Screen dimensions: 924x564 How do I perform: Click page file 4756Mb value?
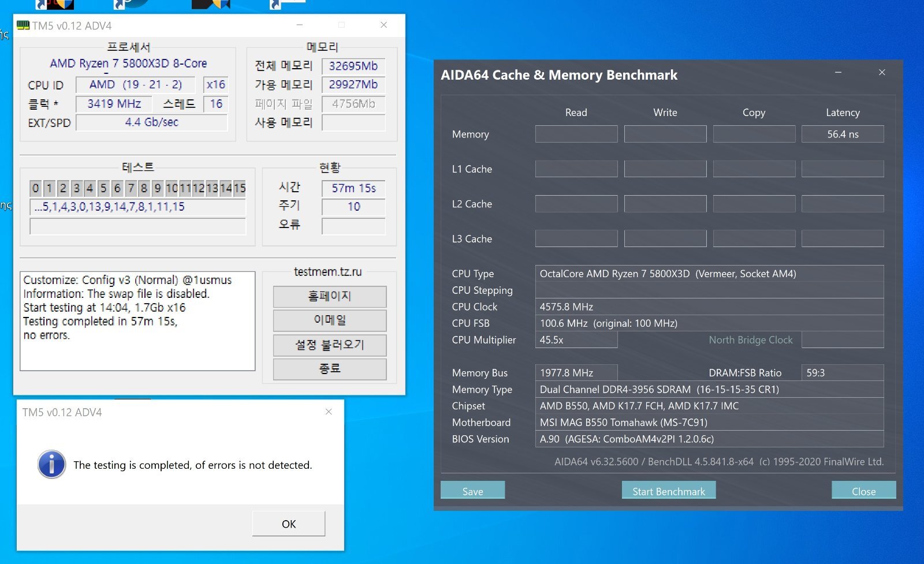[353, 104]
